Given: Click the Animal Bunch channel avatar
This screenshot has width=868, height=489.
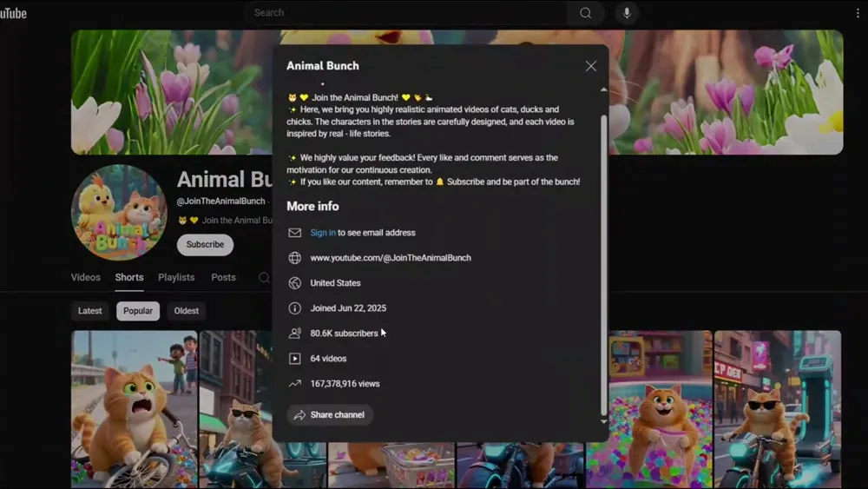Looking at the screenshot, I should (119, 212).
